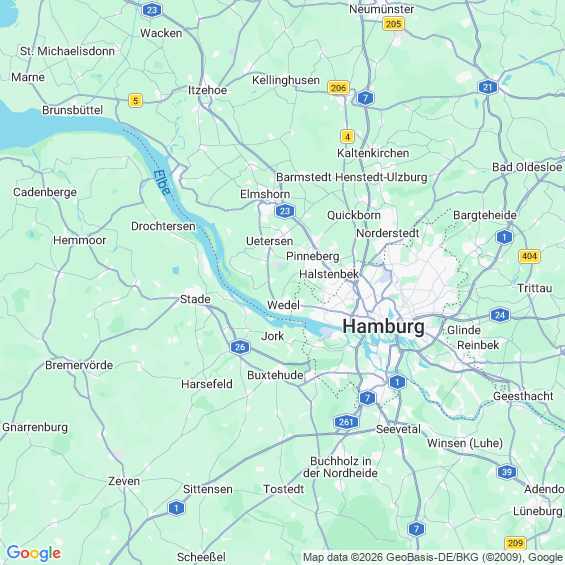Viewport: 565px width, 565px height.
Task: Click the Map data copyright text
Action: 433,557
